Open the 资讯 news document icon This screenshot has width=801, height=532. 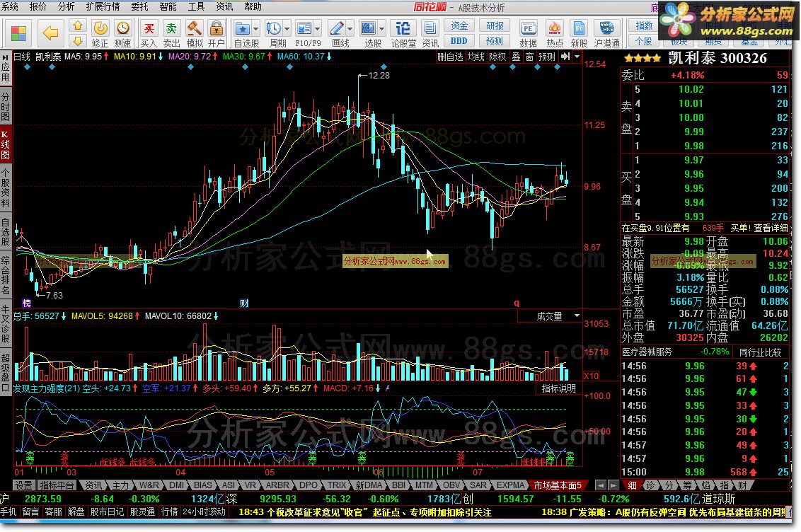430,34
